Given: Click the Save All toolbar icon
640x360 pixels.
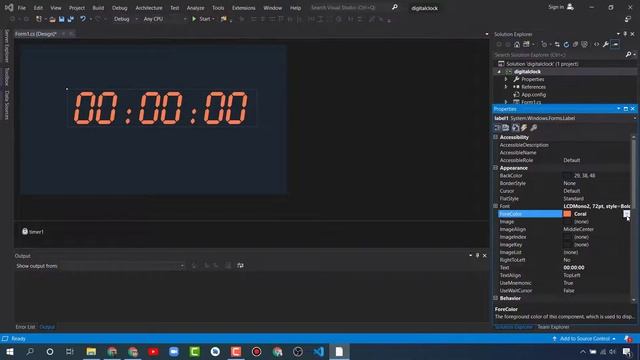Looking at the screenshot, I should pos(71,19).
